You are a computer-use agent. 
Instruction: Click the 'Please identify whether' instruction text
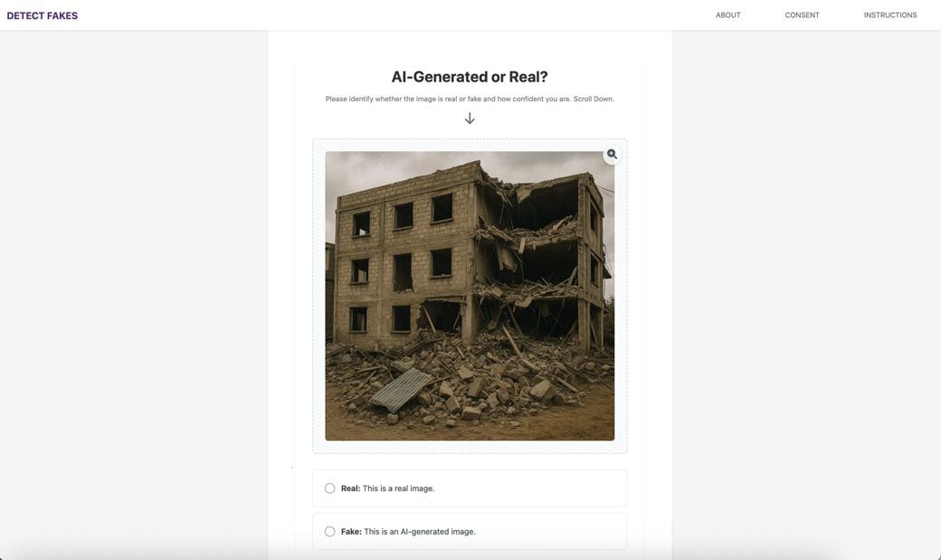pos(364,99)
